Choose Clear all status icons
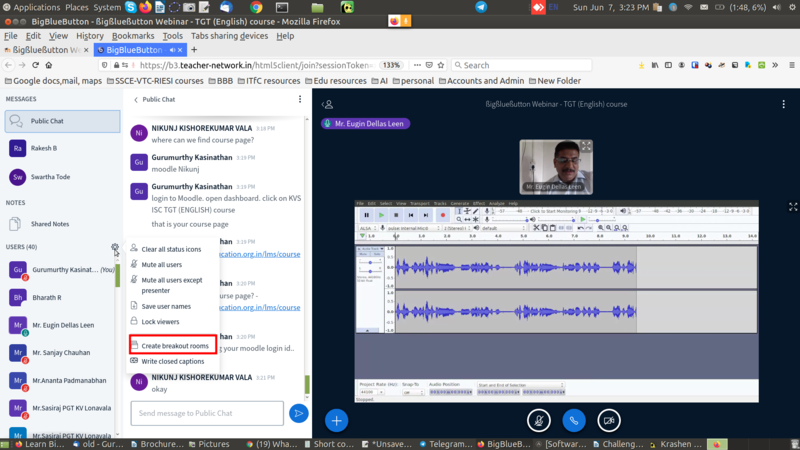 click(x=171, y=249)
